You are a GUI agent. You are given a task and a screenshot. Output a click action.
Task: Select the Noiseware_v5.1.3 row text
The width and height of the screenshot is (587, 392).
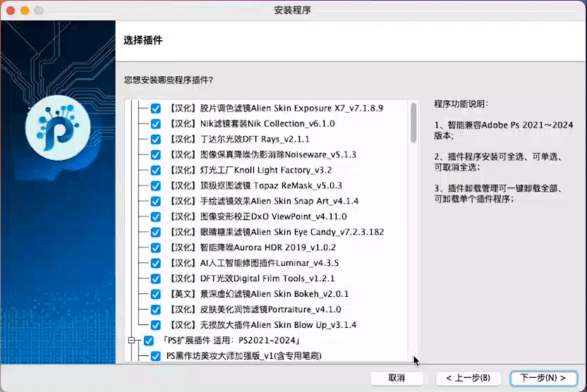click(262, 155)
